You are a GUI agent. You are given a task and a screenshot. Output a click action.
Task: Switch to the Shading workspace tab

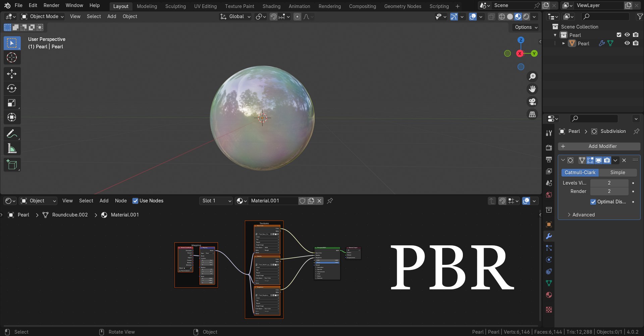point(271,6)
